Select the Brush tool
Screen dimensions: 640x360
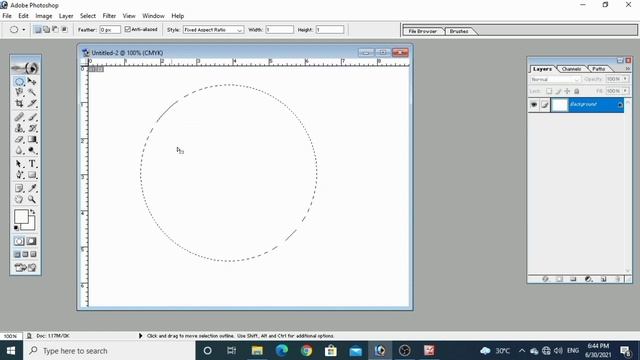click(32, 117)
